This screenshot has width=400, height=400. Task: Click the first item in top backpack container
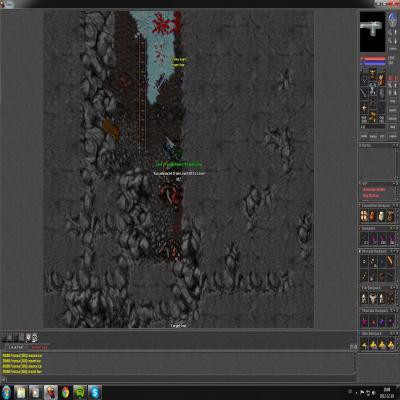coord(364,216)
